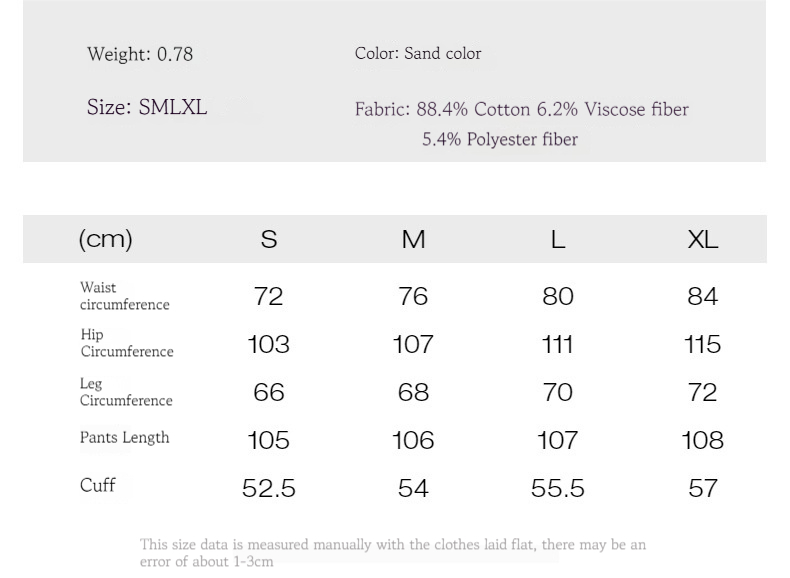This screenshot has width=790, height=578.
Task: Click the Hip Circumference row label
Action: [126, 343]
